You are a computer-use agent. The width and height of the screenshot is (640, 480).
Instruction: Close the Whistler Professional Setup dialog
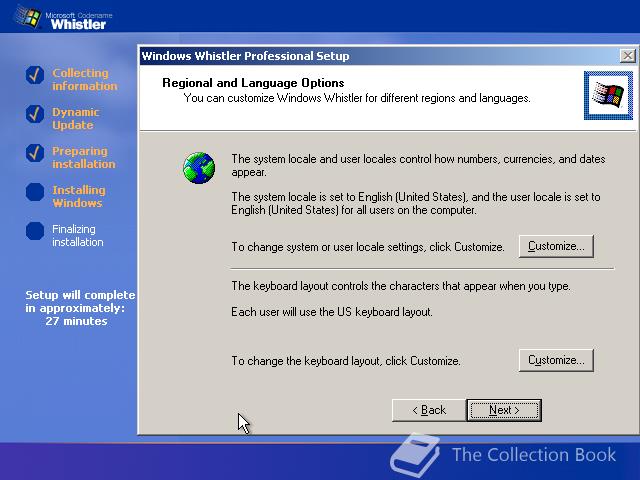tap(627, 56)
